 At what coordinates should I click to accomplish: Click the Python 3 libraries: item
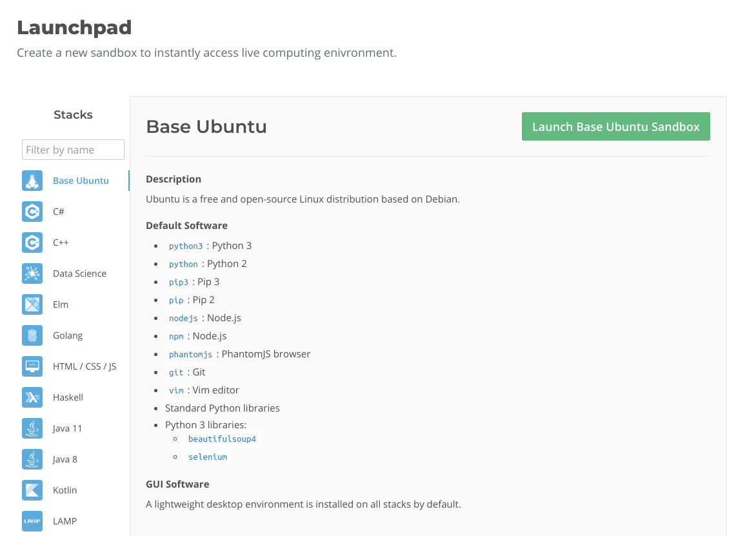pos(206,425)
